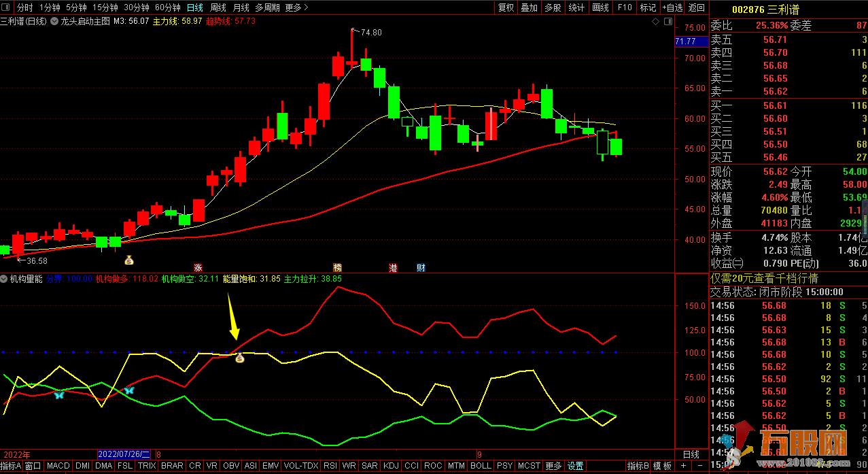Click the red 涨 event marker
This screenshot has height=474, width=868.
tap(198, 268)
